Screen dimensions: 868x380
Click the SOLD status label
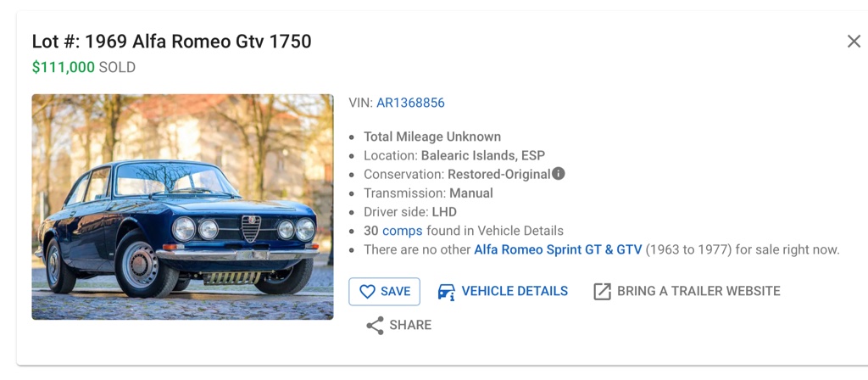coord(117,67)
